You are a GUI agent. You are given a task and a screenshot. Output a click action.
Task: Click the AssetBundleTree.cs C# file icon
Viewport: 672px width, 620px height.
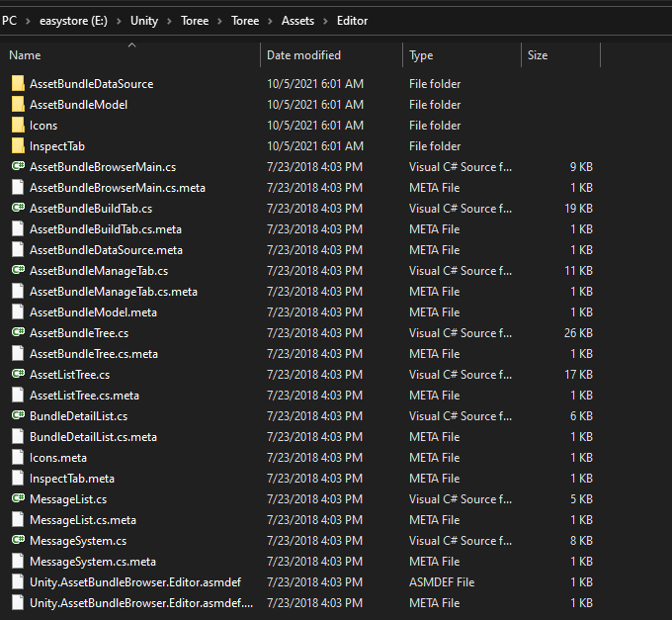pos(18,333)
